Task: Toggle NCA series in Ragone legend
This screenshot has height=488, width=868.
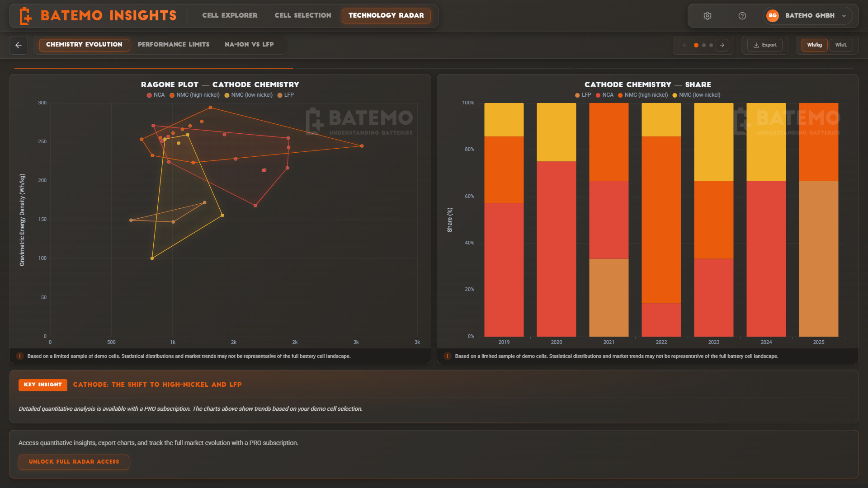Action: (x=156, y=95)
